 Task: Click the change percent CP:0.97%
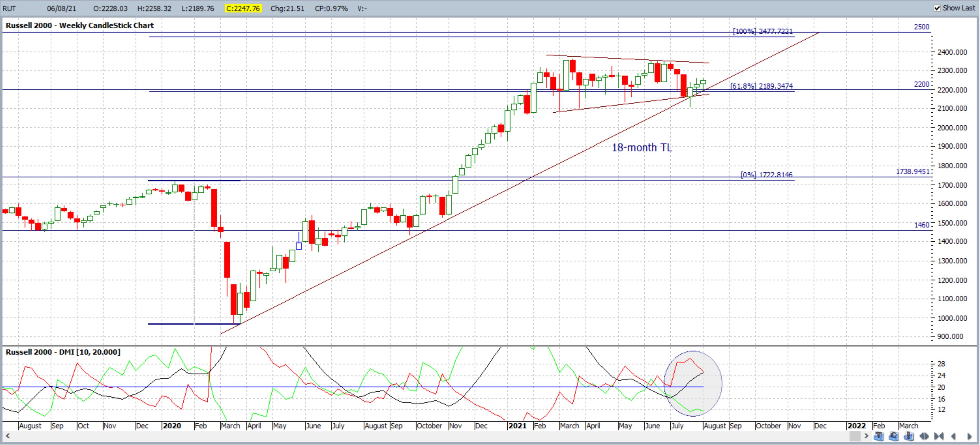coord(331,8)
